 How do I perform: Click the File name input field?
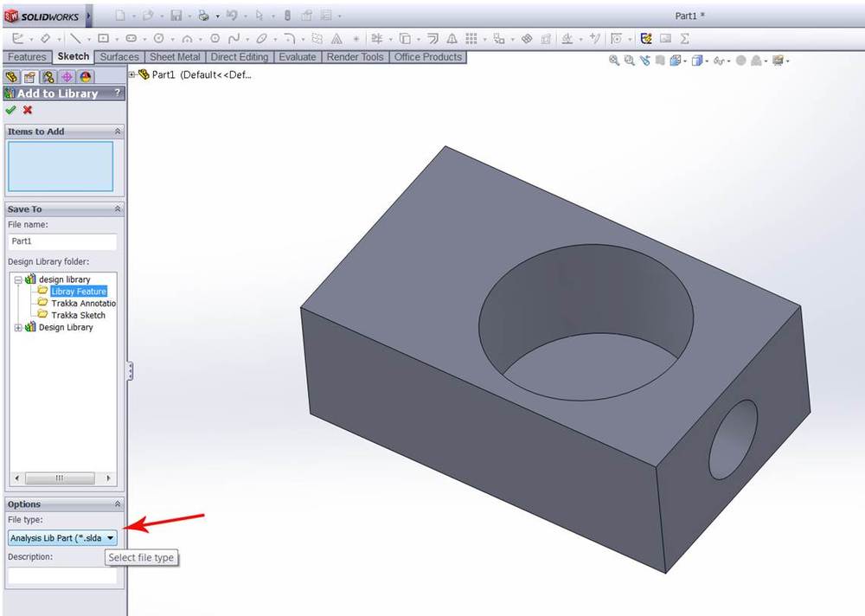[x=62, y=241]
